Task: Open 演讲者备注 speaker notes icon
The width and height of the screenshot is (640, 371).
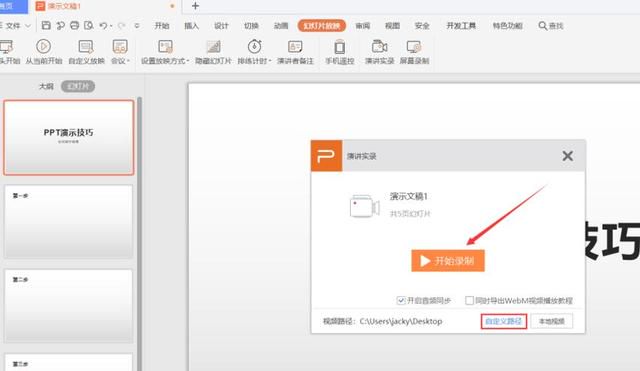Action: click(x=295, y=47)
